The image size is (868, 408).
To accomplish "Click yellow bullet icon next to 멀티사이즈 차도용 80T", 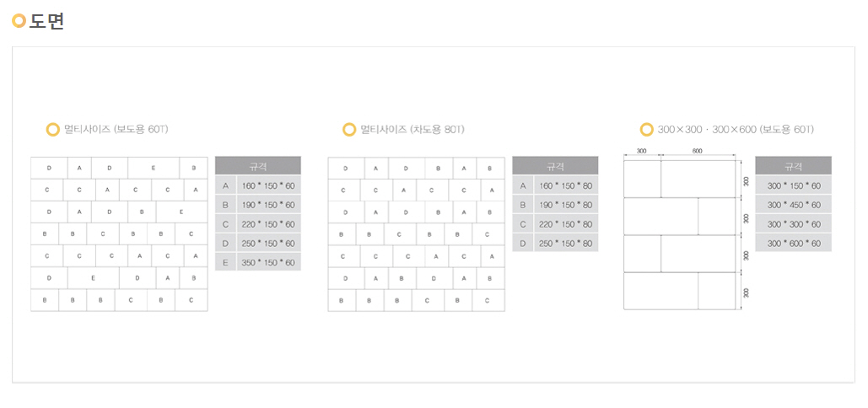I will (349, 130).
